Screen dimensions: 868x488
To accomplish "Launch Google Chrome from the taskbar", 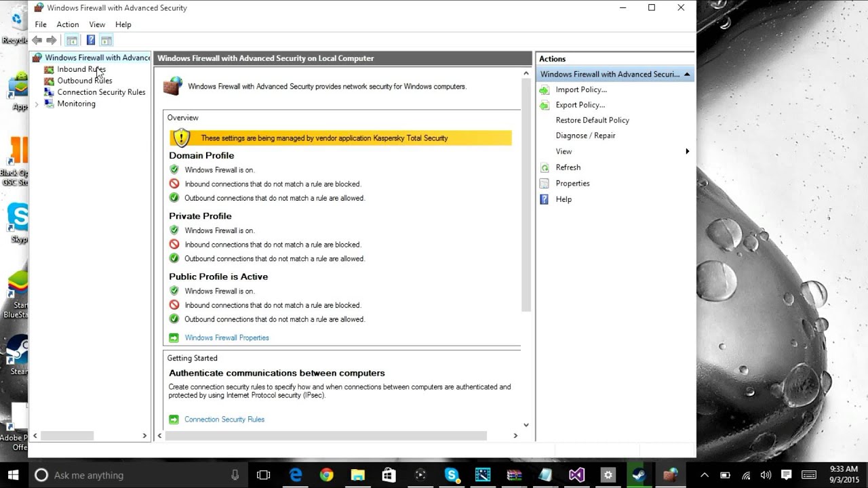I will pyautogui.click(x=327, y=475).
